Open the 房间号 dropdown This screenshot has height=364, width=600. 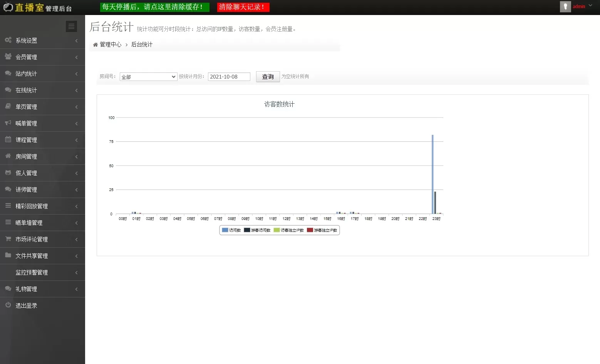[148, 77]
